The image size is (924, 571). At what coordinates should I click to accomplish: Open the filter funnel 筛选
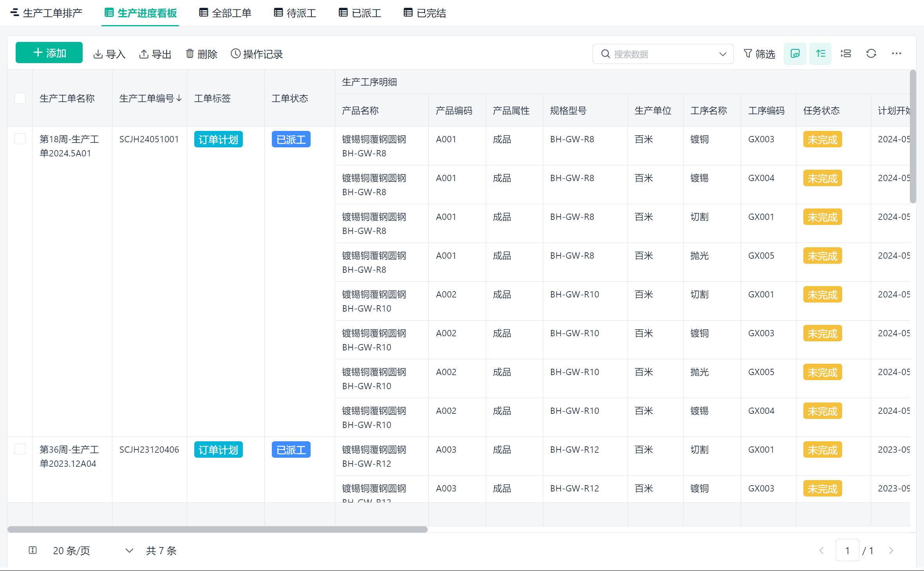point(759,54)
